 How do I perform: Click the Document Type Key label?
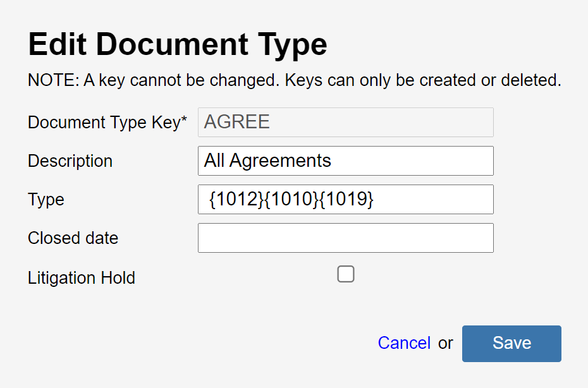pyautogui.click(x=106, y=122)
